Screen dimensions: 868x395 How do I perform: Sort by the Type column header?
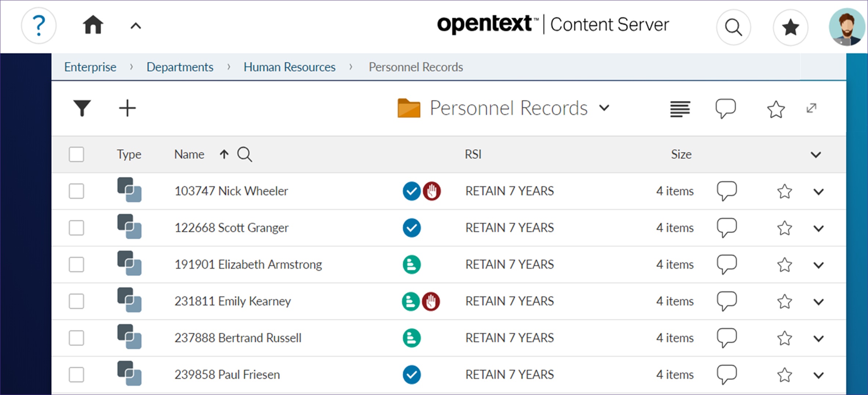point(129,154)
